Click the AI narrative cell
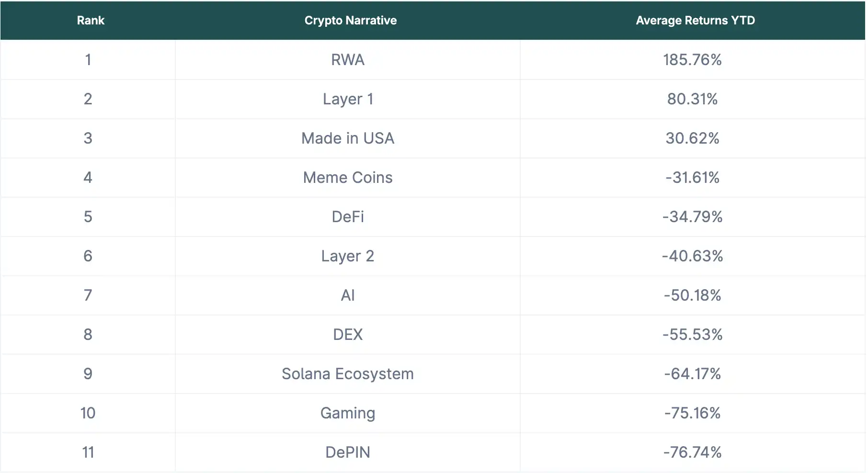 click(348, 295)
